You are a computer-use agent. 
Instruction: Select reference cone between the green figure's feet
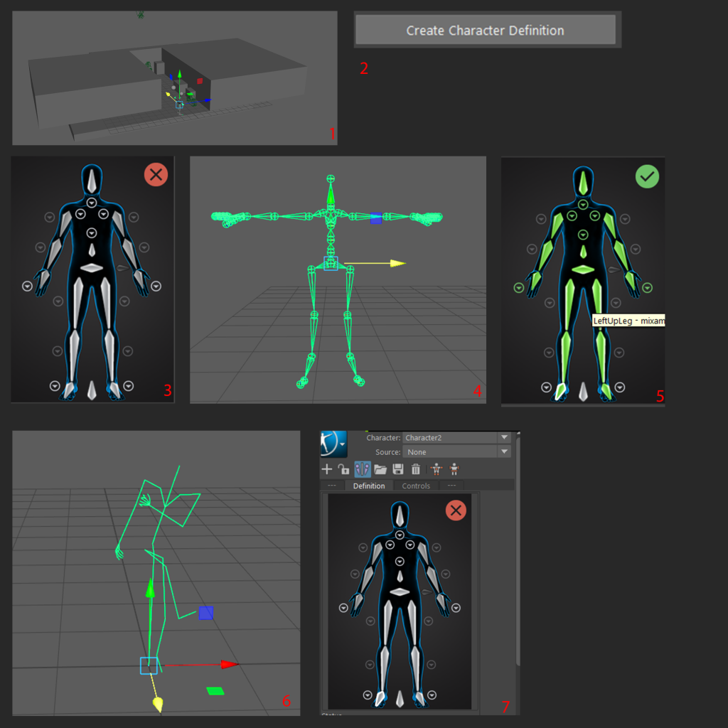[583, 391]
